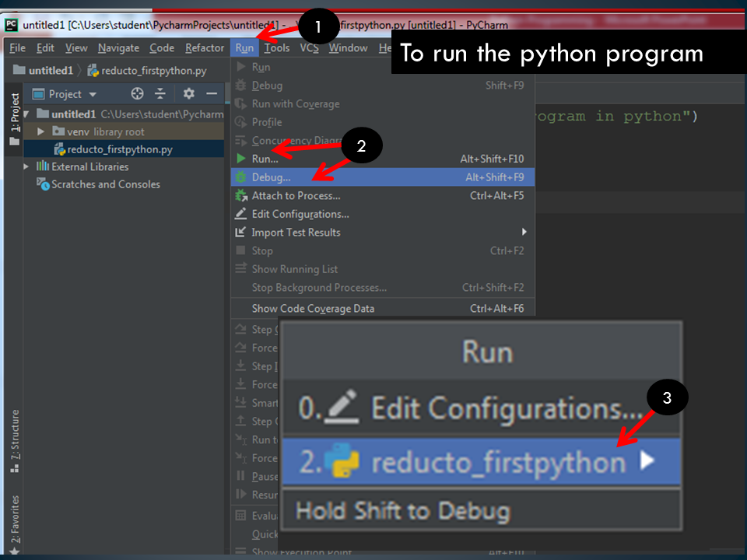Collapse all nodes using the Project toolbar icon
The width and height of the screenshot is (747, 560).
click(161, 93)
